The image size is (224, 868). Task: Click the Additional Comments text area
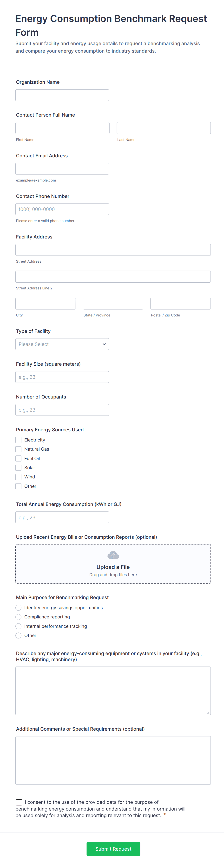coord(113,760)
